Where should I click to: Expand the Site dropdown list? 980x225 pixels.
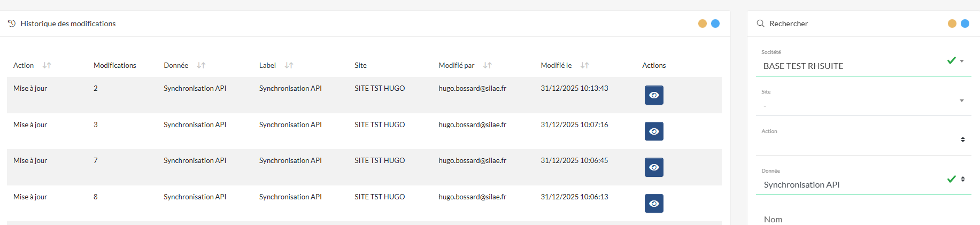click(962, 100)
